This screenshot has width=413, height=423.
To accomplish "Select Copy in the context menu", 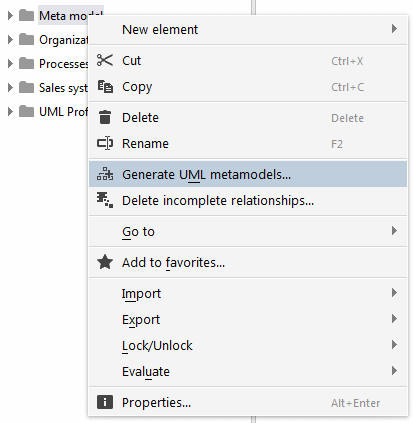I will pos(248,87).
